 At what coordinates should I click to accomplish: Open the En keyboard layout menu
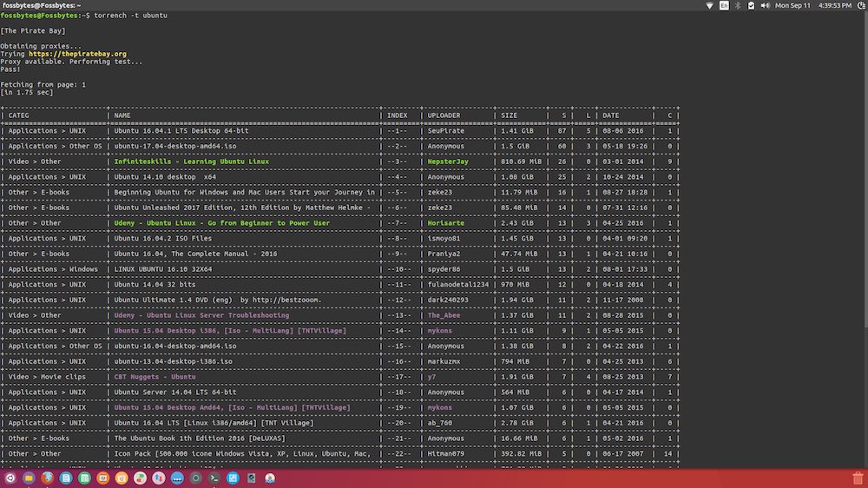(724, 6)
